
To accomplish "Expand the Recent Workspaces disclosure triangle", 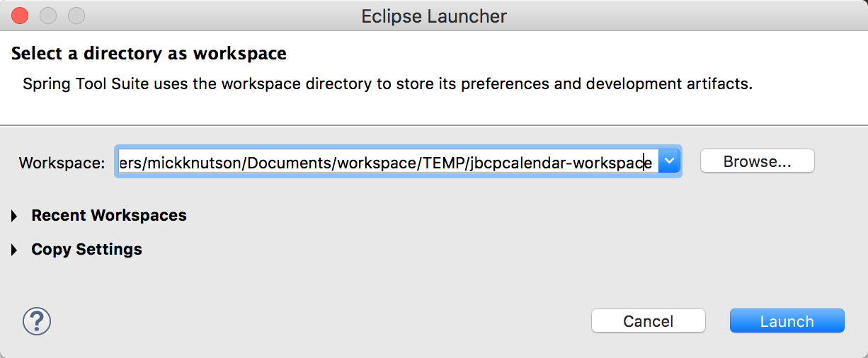I will [14, 216].
